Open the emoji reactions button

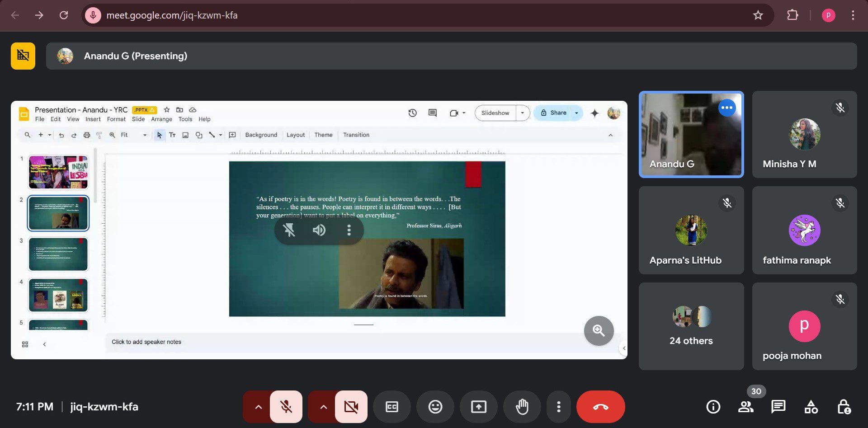click(x=435, y=407)
